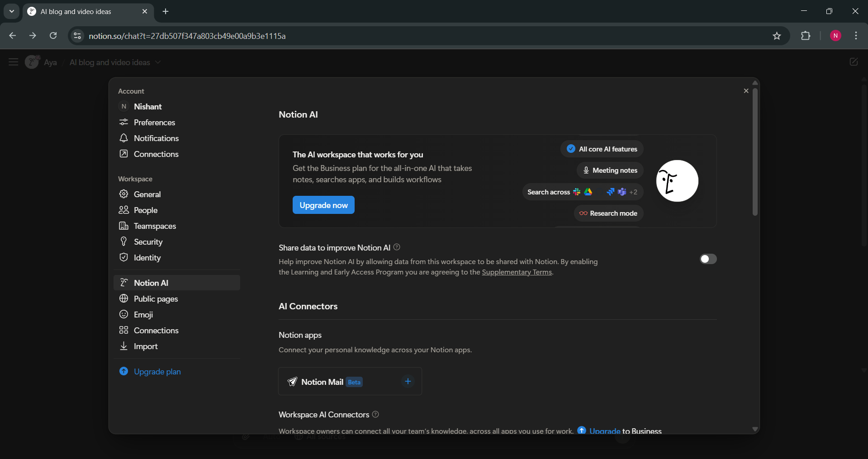Toggle Share data to improve Notion AI
This screenshot has height=459, width=868.
point(708,259)
